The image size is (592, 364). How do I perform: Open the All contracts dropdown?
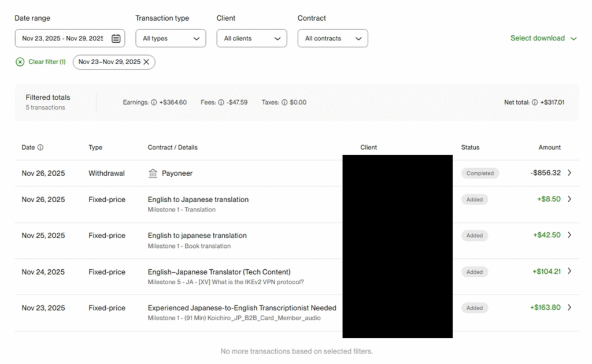point(332,39)
